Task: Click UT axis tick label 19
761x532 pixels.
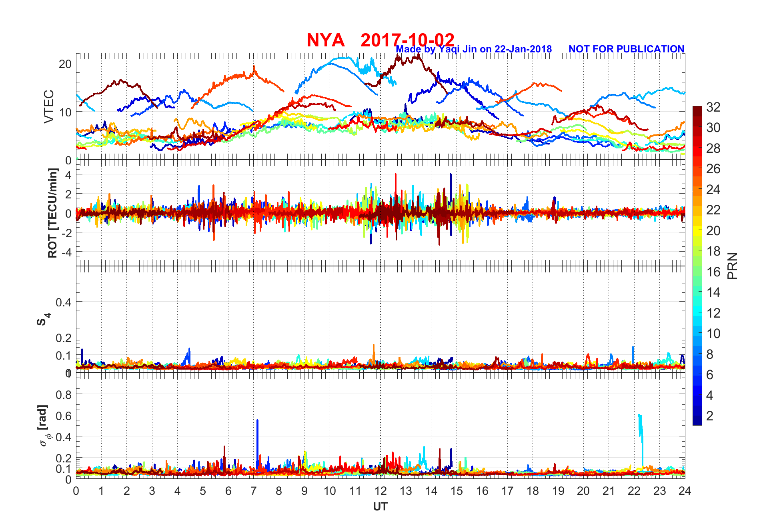Action: pos(558,491)
